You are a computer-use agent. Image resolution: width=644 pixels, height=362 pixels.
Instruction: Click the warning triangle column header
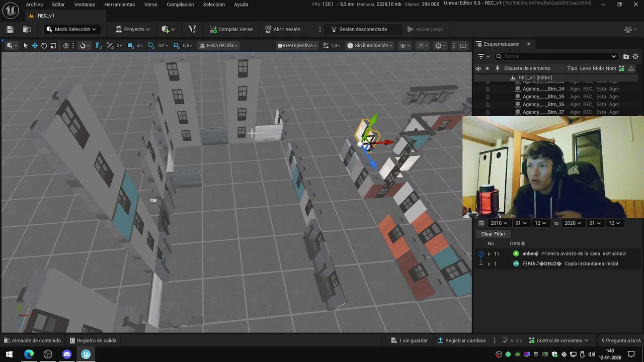tap(631, 68)
